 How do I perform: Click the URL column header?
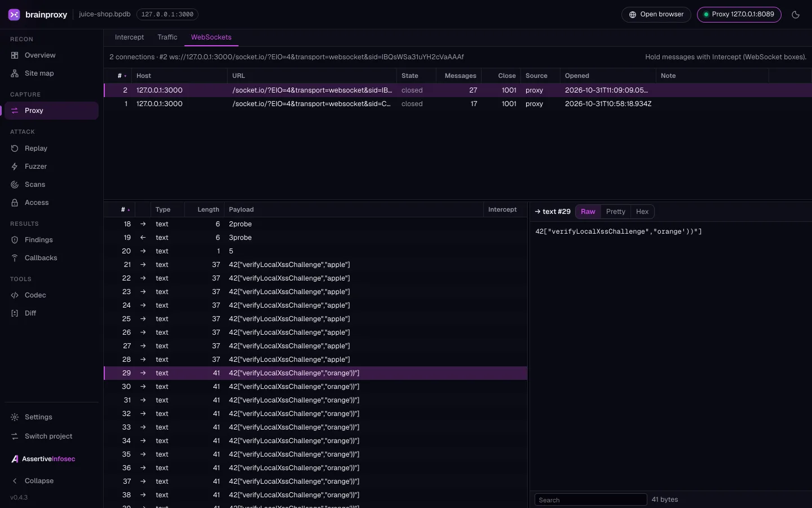coord(312,76)
